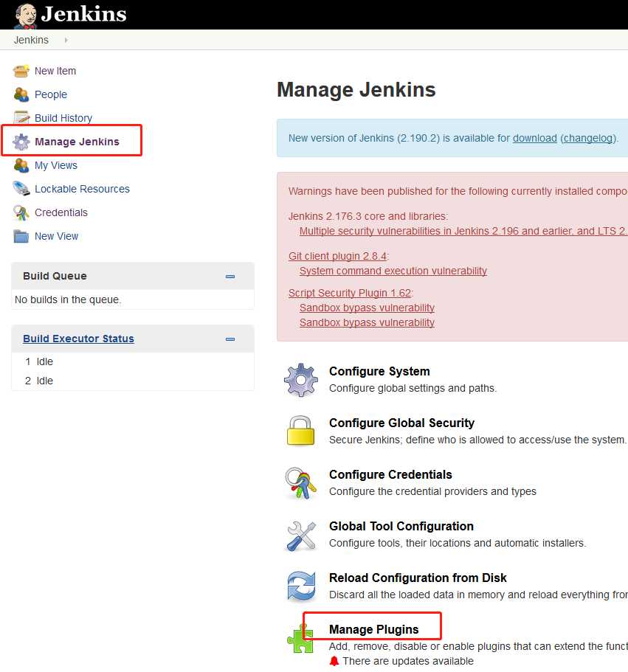The height and width of the screenshot is (672, 628).
Task: Click 'There are updates available' text
Action: [408, 661]
